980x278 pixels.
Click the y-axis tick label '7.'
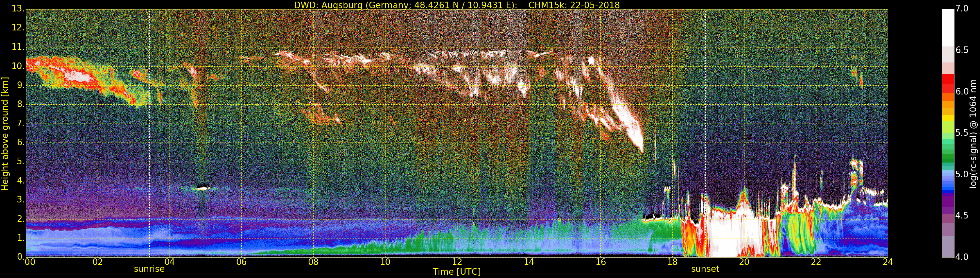pos(21,123)
